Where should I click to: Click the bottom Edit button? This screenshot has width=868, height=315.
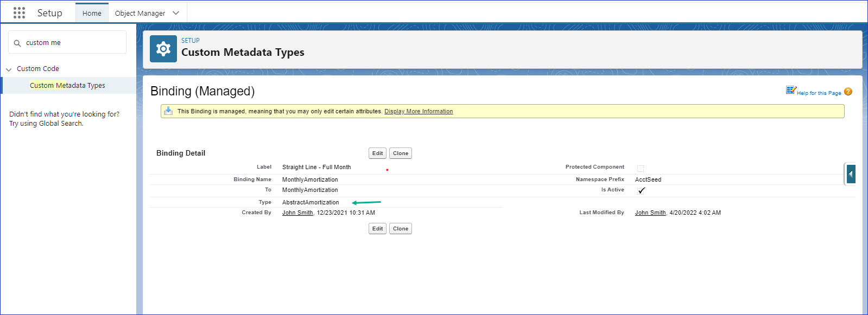pyautogui.click(x=377, y=229)
